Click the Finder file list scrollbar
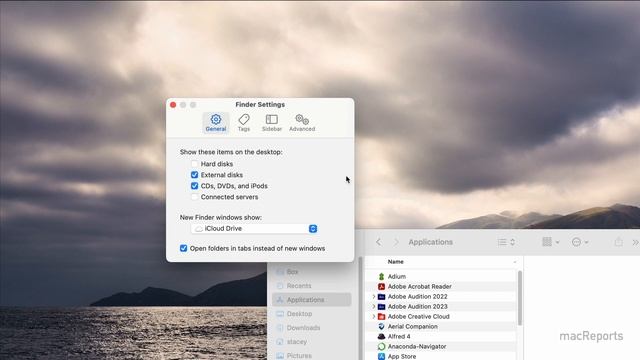This screenshot has height=360, width=640. click(520, 298)
